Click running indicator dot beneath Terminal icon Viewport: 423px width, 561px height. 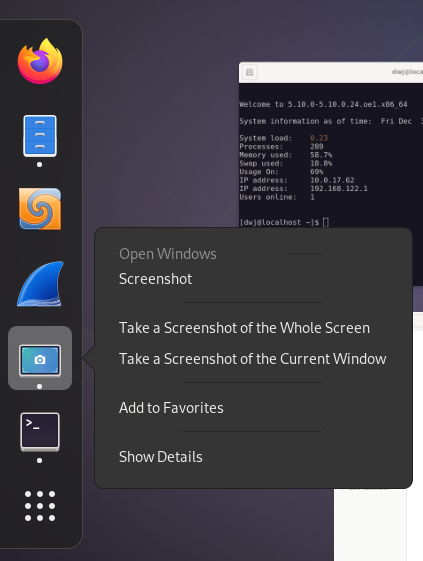39,460
